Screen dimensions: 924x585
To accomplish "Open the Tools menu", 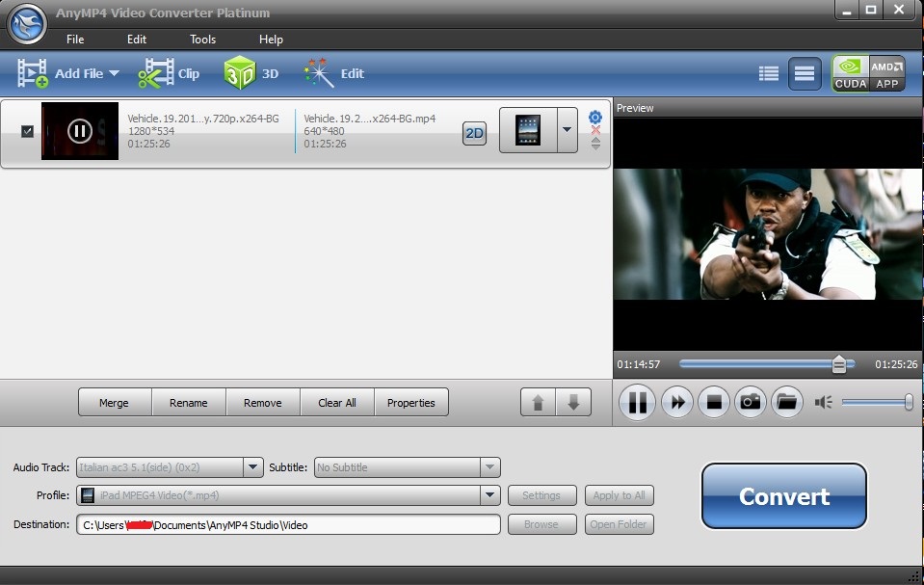I will [x=202, y=40].
